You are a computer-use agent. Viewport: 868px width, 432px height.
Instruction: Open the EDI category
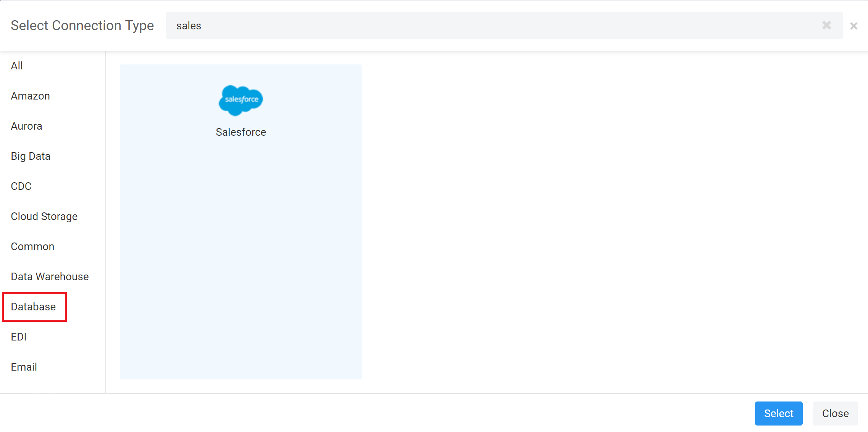(19, 337)
